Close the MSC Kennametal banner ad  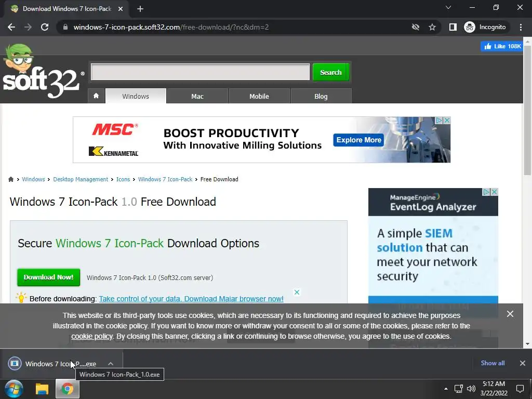click(x=447, y=120)
